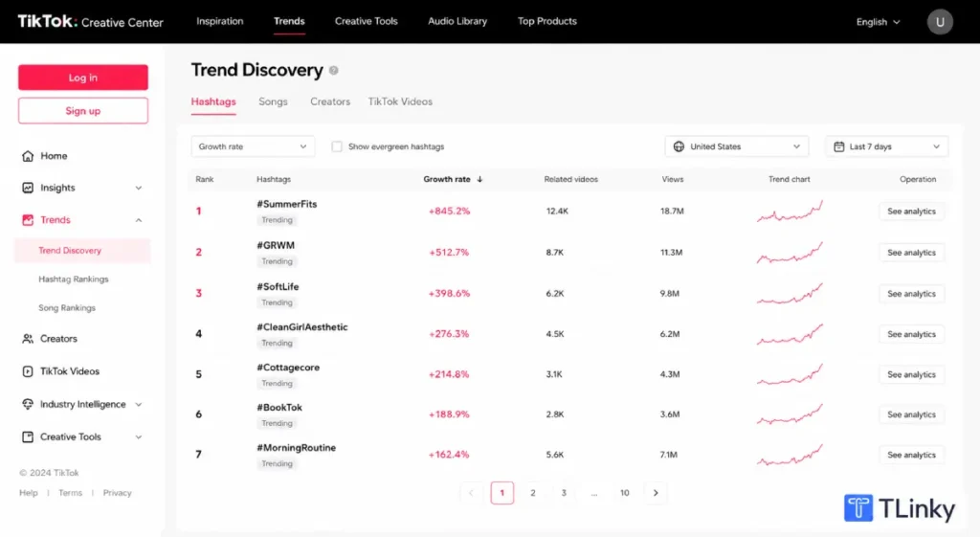Open the English language dropdown
Screen dimensions: 980x537
[x=879, y=22]
